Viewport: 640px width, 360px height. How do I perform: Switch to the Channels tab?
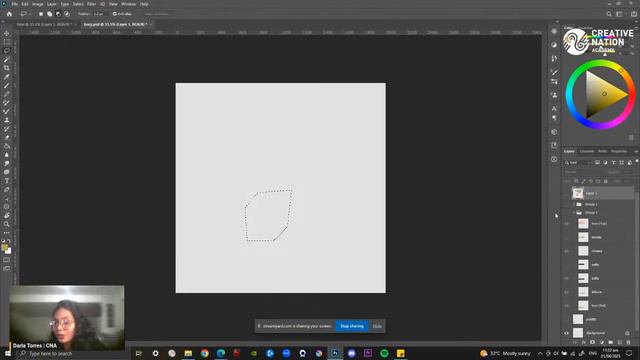(587, 151)
